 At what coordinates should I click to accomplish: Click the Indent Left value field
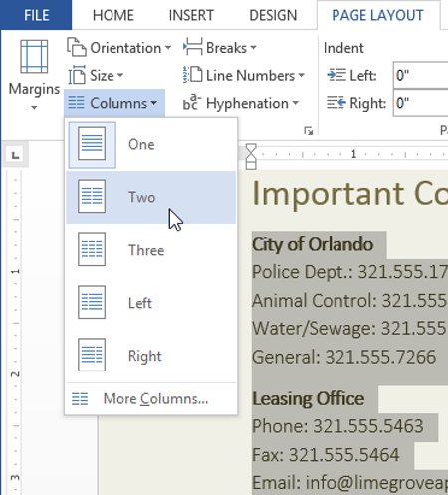421,75
